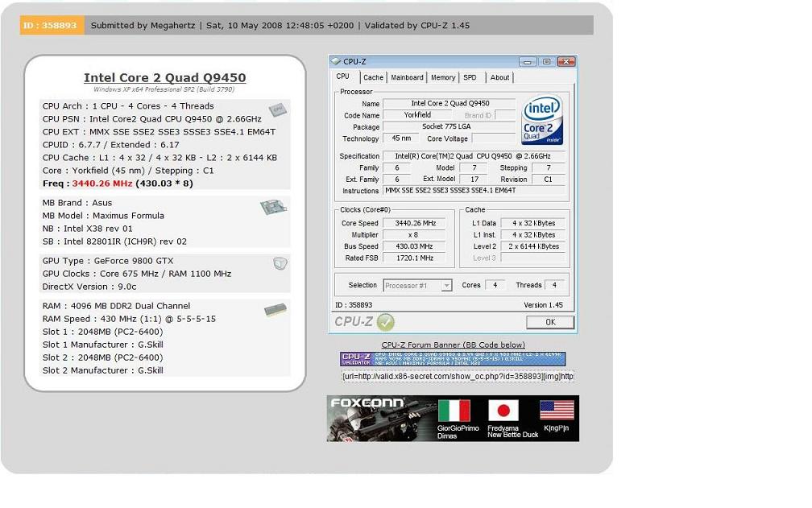Open the Memory tab
Screen dimensions: 812x508
443,77
